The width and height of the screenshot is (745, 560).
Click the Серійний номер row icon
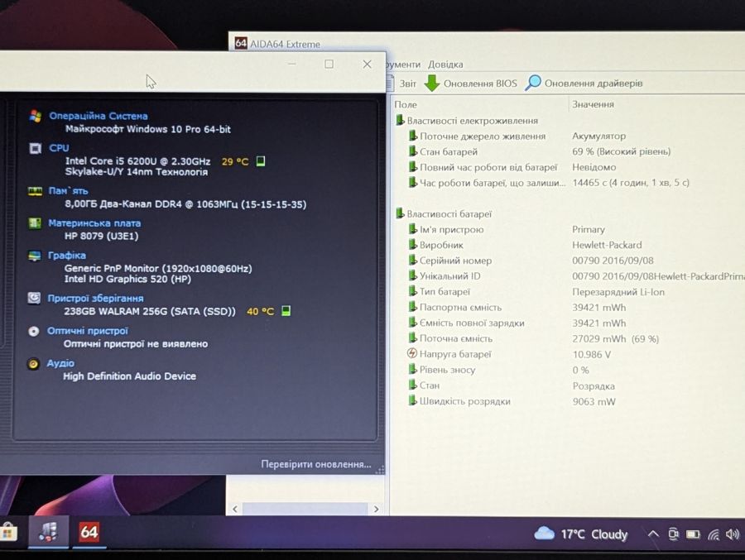tap(413, 261)
